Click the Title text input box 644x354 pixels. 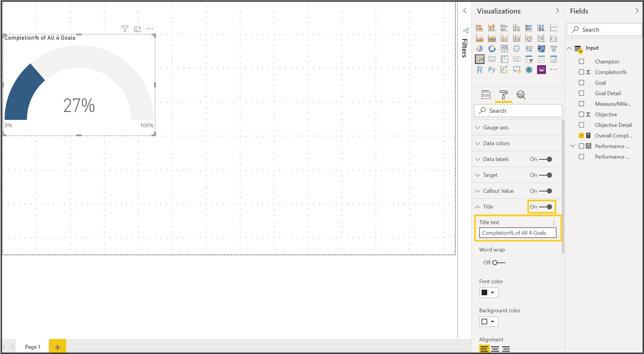[x=518, y=233]
